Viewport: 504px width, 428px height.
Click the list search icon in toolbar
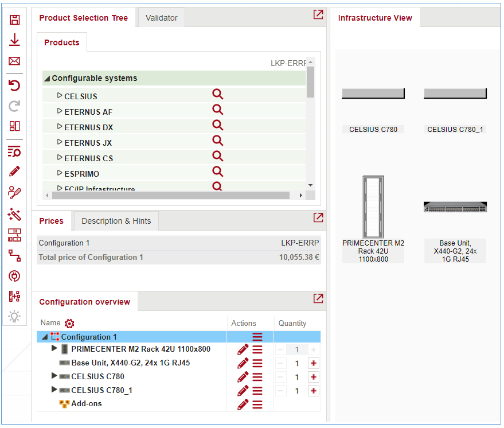14,151
